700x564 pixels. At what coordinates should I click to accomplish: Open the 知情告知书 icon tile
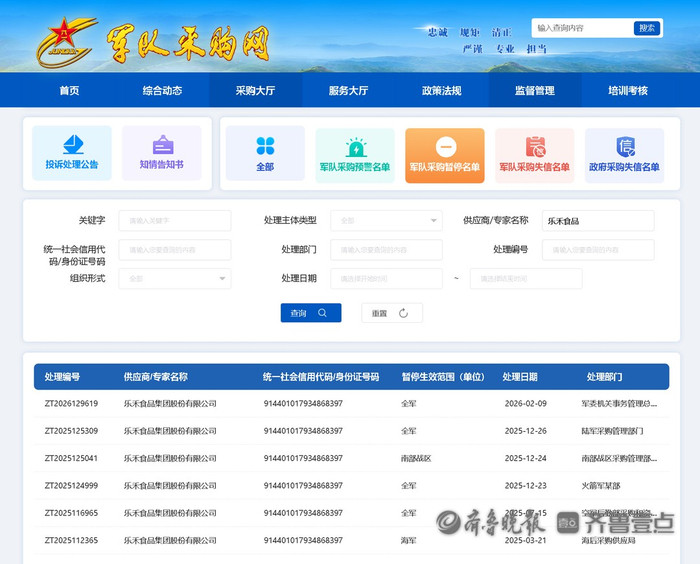coord(161,153)
